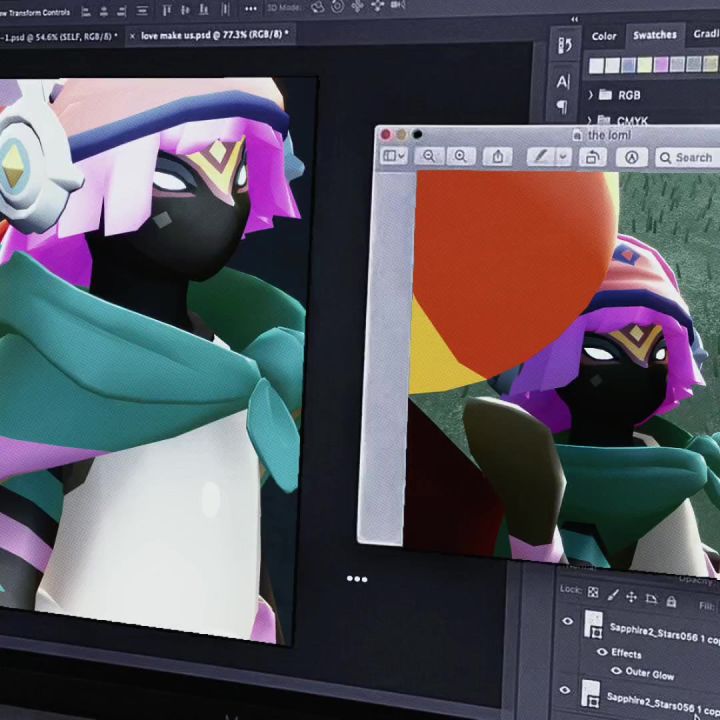Open the options bar three-dot menu
This screenshot has height=720, width=720.
(251, 9)
